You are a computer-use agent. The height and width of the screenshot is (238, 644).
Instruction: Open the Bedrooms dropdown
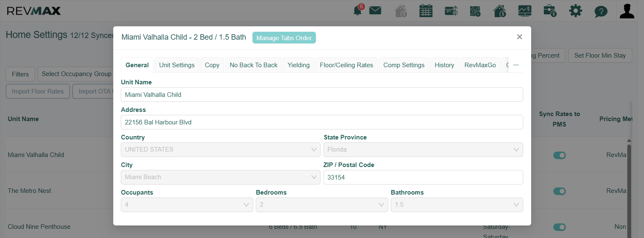click(x=322, y=205)
